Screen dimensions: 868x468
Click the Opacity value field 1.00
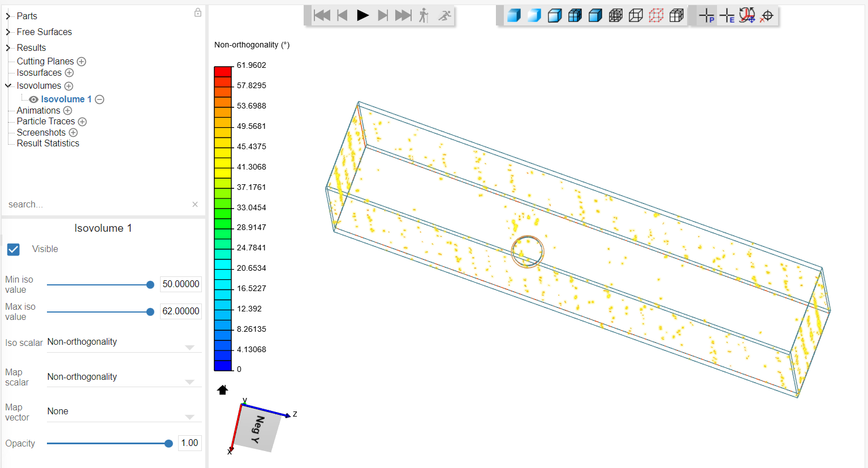tap(189, 443)
